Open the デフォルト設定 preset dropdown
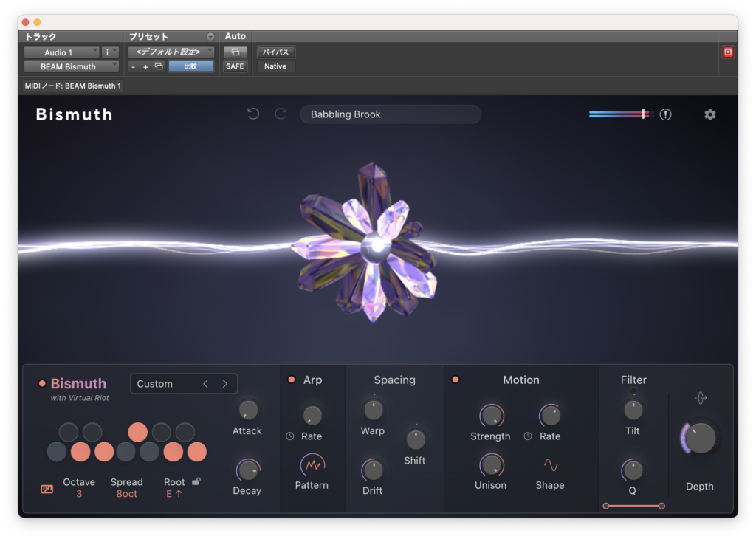Viewport: 756px width, 539px height. point(171,52)
